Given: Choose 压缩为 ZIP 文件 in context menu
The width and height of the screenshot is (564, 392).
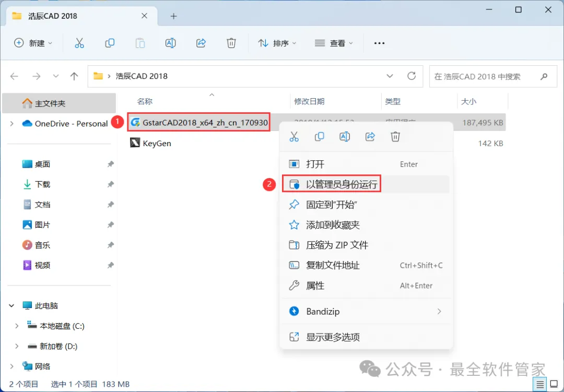Looking at the screenshot, I should pos(366,245).
